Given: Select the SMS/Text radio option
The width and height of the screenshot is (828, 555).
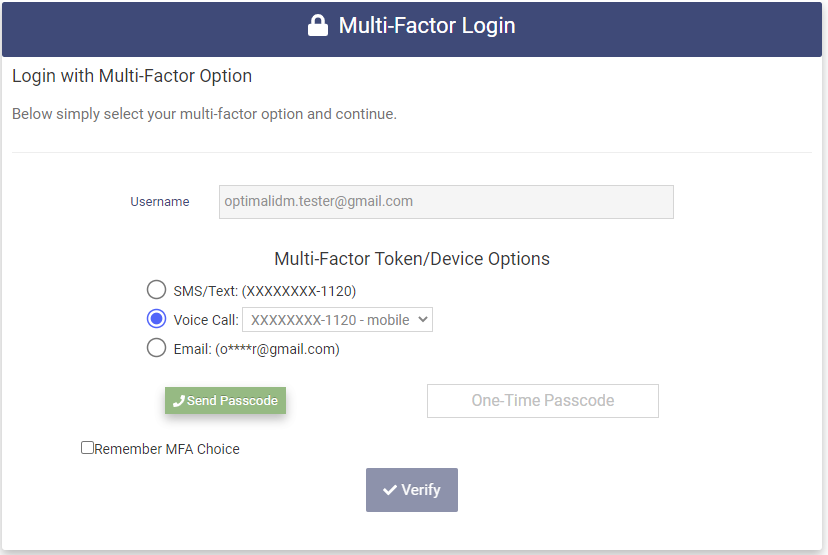Looking at the screenshot, I should point(156,290).
